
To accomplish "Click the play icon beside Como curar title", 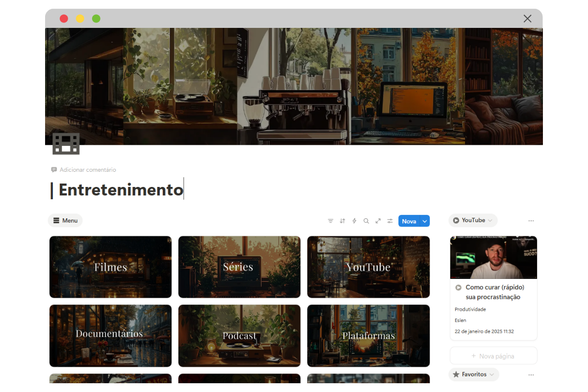I will (458, 288).
